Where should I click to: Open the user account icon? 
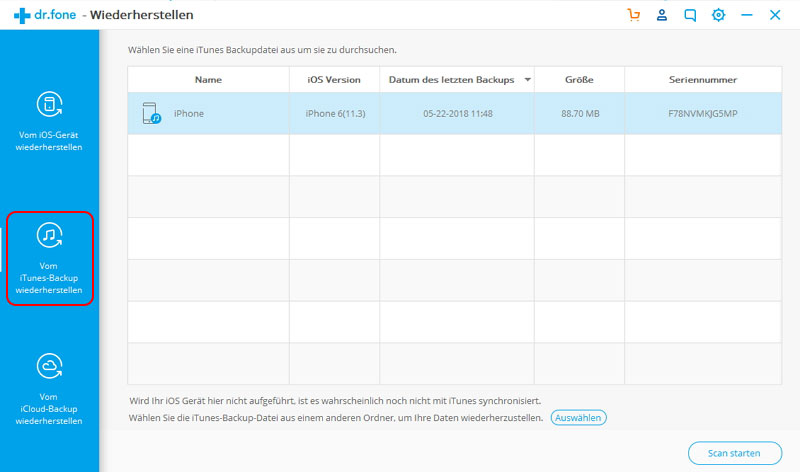tap(662, 15)
